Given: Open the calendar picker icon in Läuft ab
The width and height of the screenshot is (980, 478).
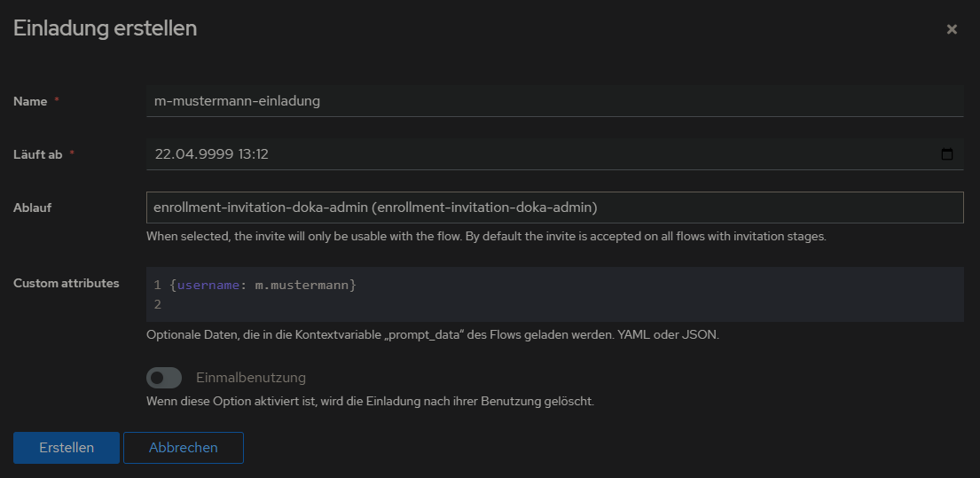Looking at the screenshot, I should [x=947, y=154].
